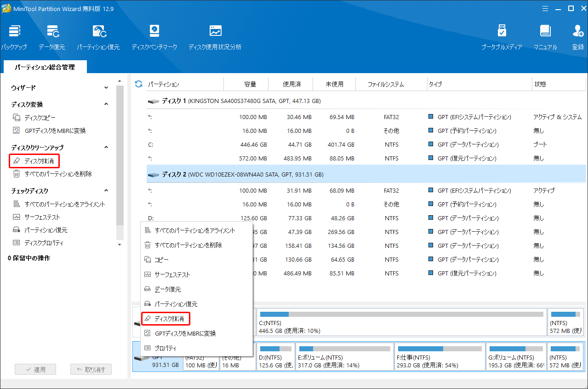The image size is (588, 389).
Task: Click the copy icon in context menu
Action: pos(148,260)
